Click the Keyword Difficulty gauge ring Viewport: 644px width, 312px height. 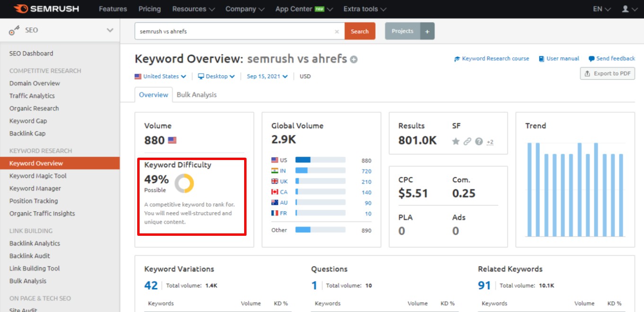(185, 184)
